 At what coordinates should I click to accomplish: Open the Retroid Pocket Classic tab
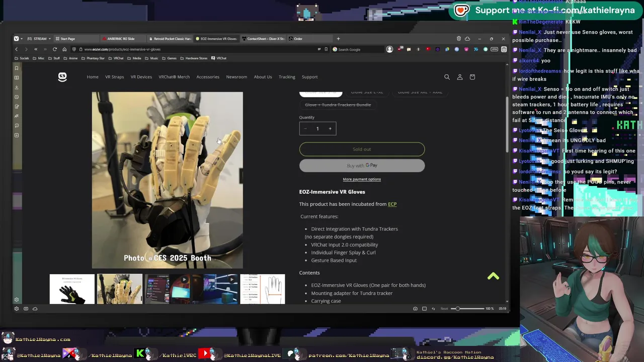point(170,39)
